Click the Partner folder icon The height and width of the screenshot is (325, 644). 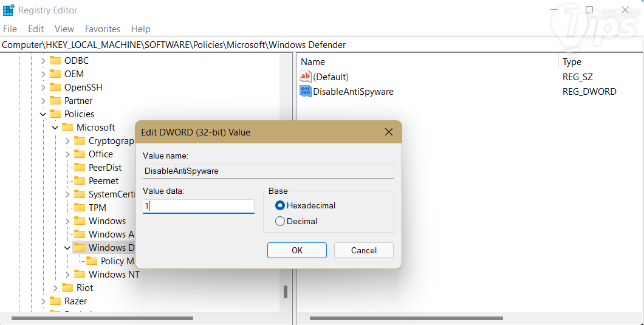[x=55, y=101]
